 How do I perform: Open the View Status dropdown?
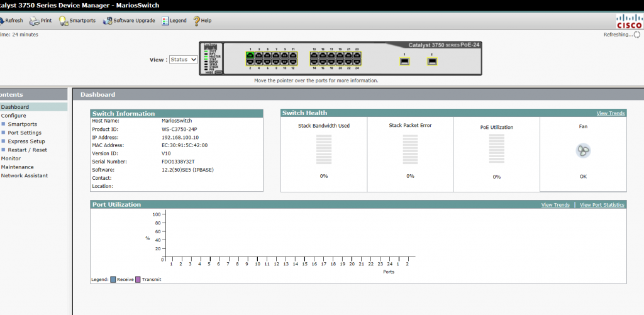[x=184, y=60]
